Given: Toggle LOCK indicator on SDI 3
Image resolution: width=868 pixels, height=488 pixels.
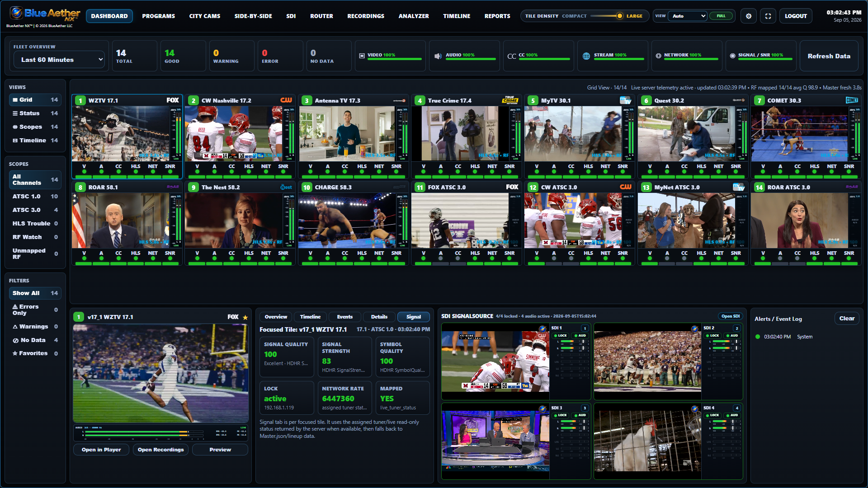Looking at the screenshot, I should click(561, 415).
